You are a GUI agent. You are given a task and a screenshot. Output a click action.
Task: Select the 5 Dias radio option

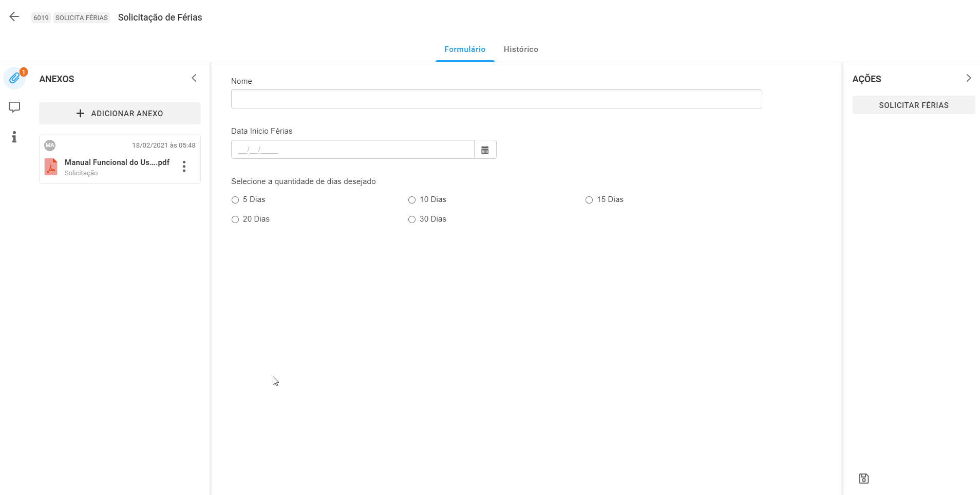point(235,200)
